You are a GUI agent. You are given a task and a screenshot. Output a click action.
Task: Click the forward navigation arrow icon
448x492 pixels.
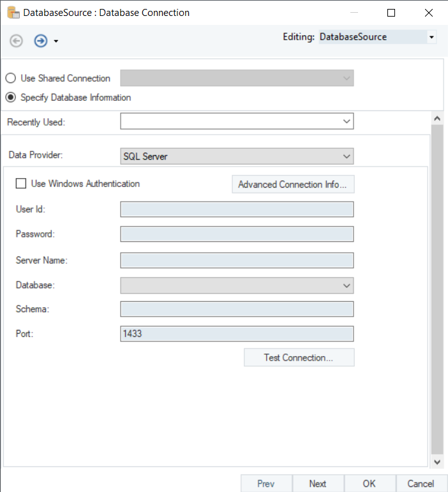click(x=41, y=41)
